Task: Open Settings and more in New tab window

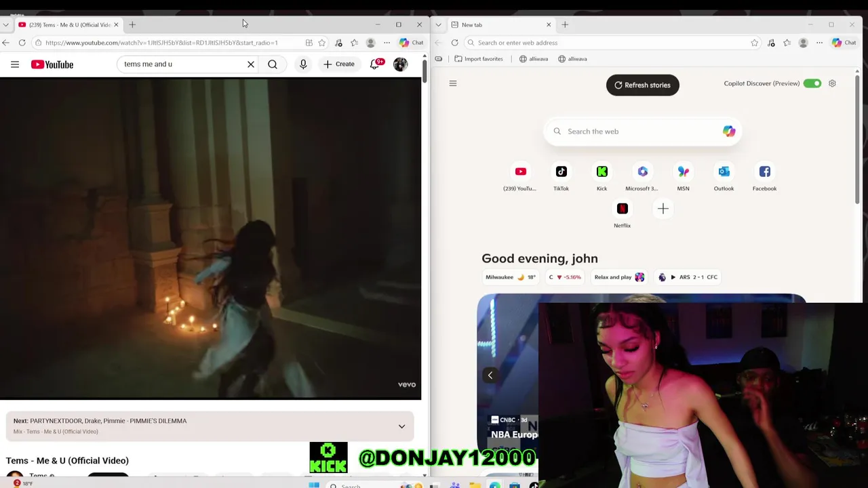Action: 819,43
